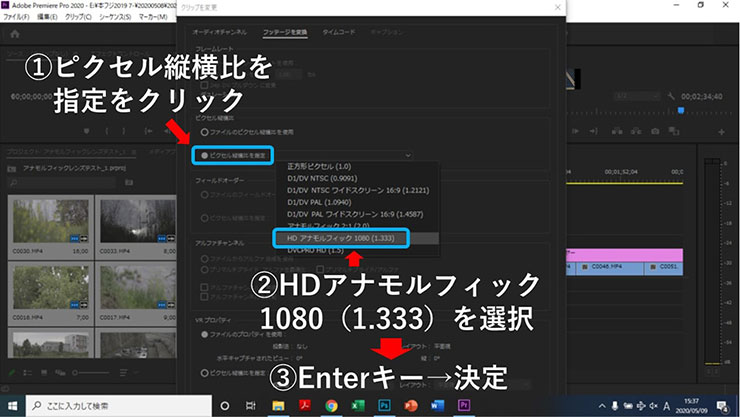Open the Button Editor plus icon
740x417 pixels.
[x=721, y=132]
